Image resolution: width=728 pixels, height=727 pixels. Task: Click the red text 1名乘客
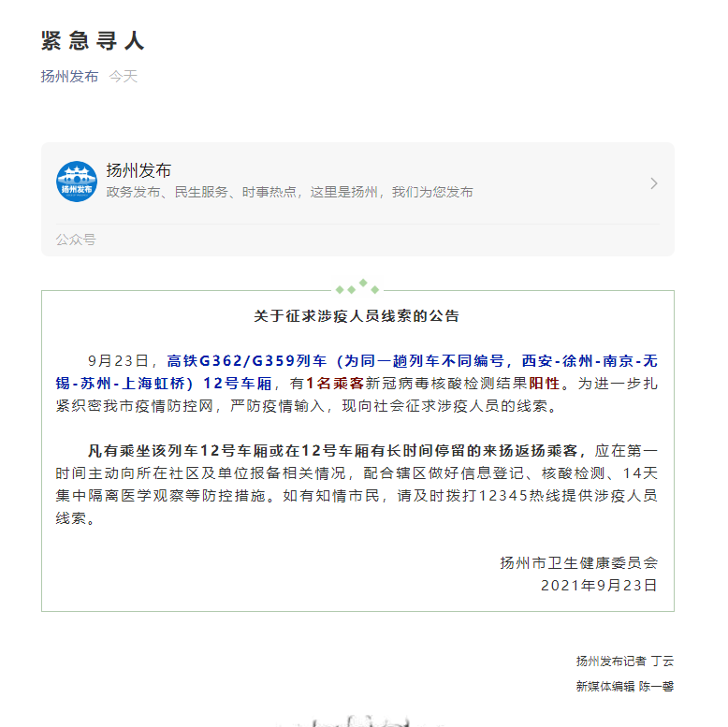coord(335,384)
